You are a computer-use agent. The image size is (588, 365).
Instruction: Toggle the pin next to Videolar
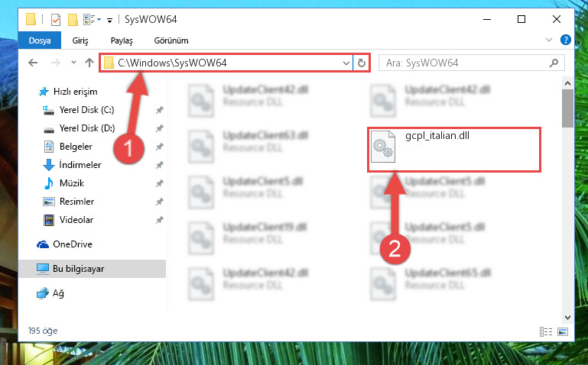(x=160, y=220)
